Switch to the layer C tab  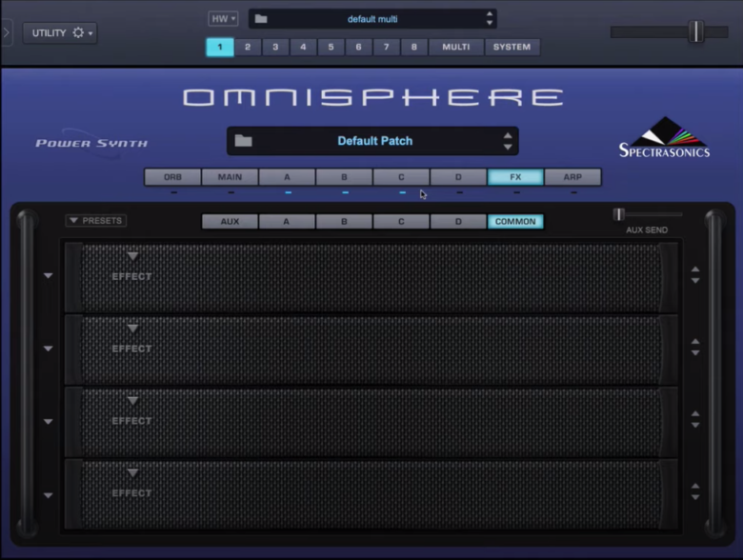pyautogui.click(x=401, y=177)
